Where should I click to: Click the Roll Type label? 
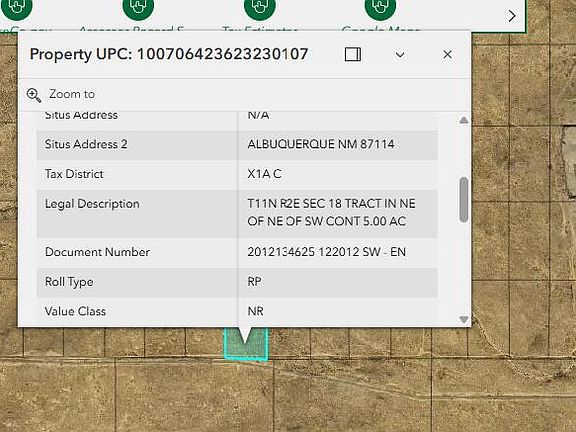click(x=69, y=282)
